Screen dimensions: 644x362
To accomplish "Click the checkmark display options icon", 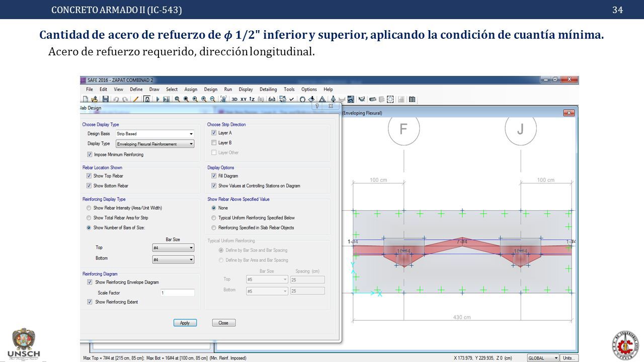I will [x=292, y=99].
